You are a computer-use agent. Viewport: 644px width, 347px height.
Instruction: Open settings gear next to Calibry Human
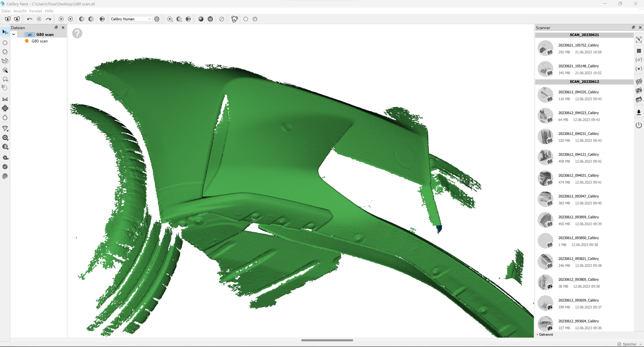[x=157, y=19]
